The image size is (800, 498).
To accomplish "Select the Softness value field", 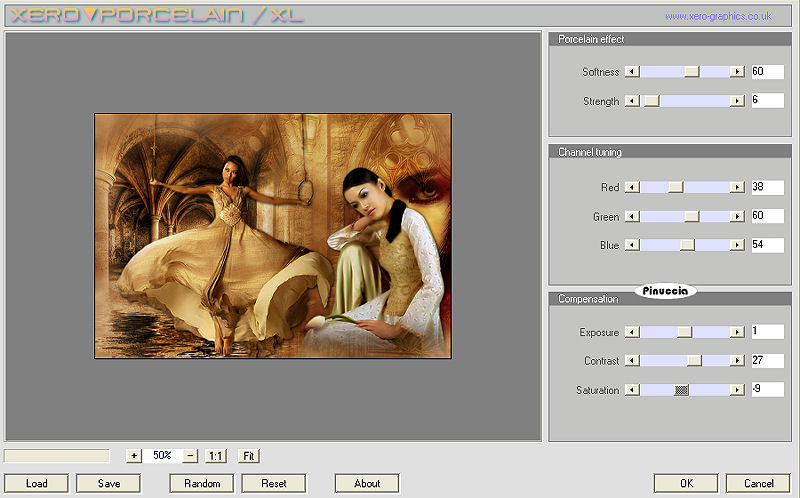I will click(767, 72).
